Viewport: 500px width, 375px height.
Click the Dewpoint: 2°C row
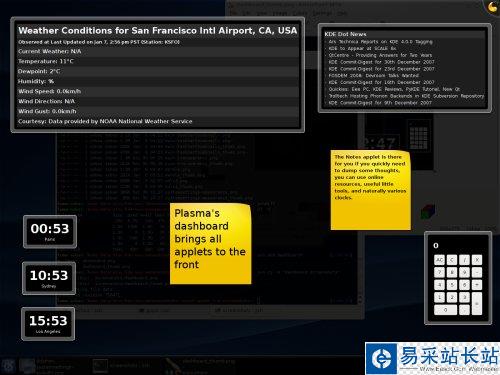[158, 71]
